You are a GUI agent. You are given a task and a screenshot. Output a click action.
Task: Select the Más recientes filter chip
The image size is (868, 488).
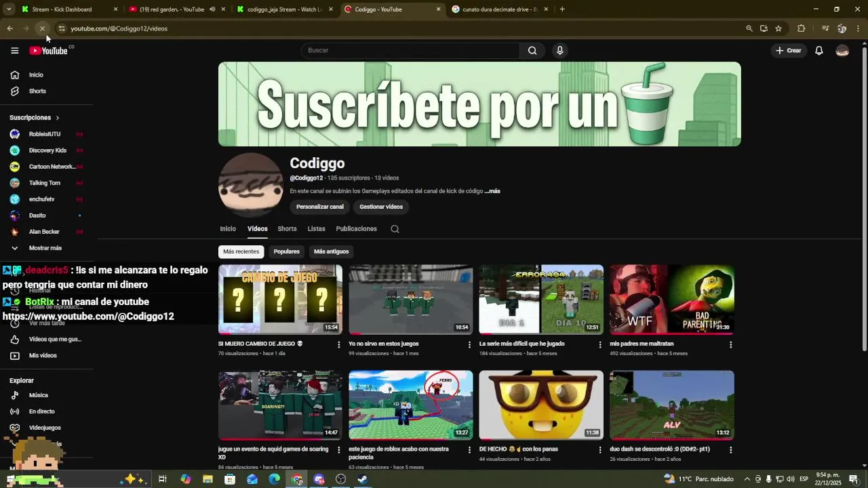coord(241,251)
